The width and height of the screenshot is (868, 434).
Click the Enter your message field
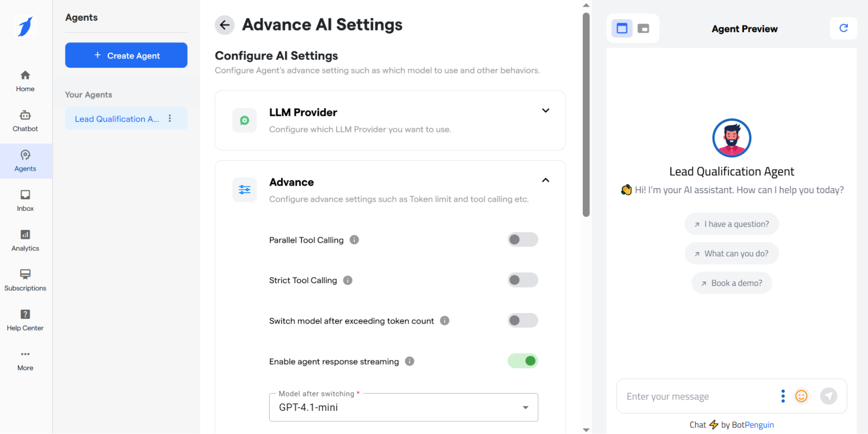pyautogui.click(x=695, y=396)
